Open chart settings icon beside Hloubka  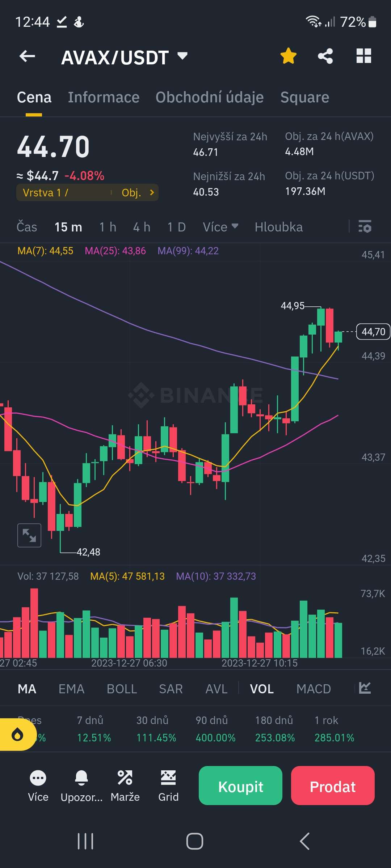click(365, 227)
